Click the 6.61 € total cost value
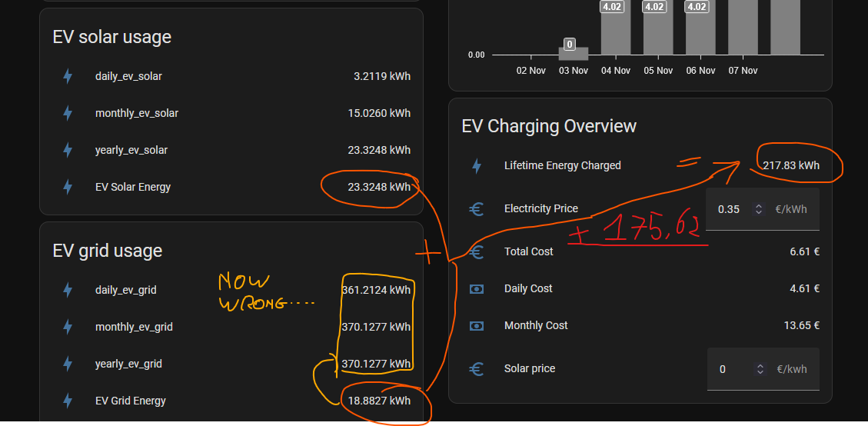868x426 pixels. click(x=805, y=251)
